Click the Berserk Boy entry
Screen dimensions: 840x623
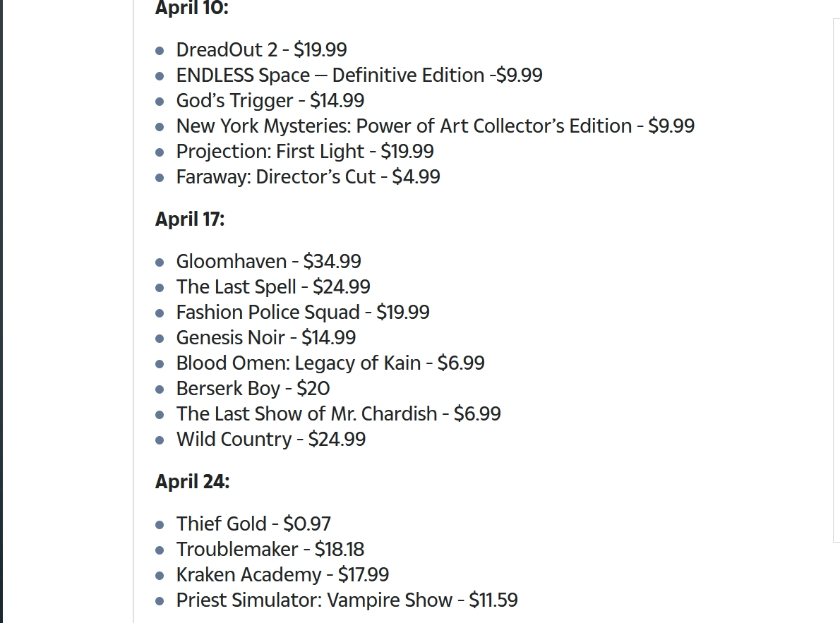[x=253, y=389]
